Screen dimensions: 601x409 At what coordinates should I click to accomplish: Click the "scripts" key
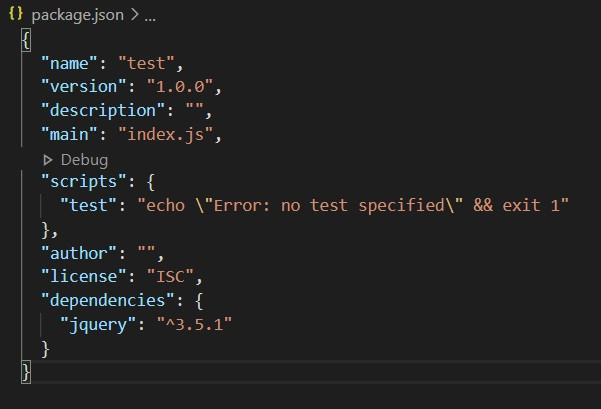point(84,182)
